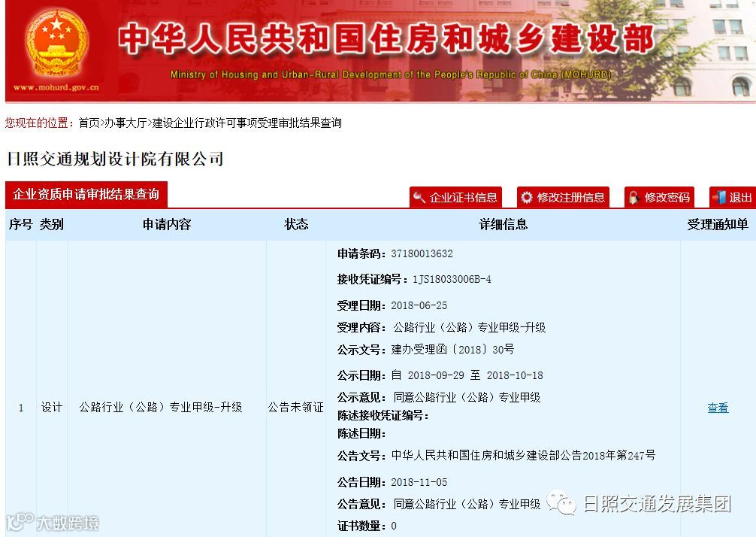The image size is (756, 537).
Task: Click www.mohurd.gov.cn URL under the emblem
Action: click(x=56, y=87)
